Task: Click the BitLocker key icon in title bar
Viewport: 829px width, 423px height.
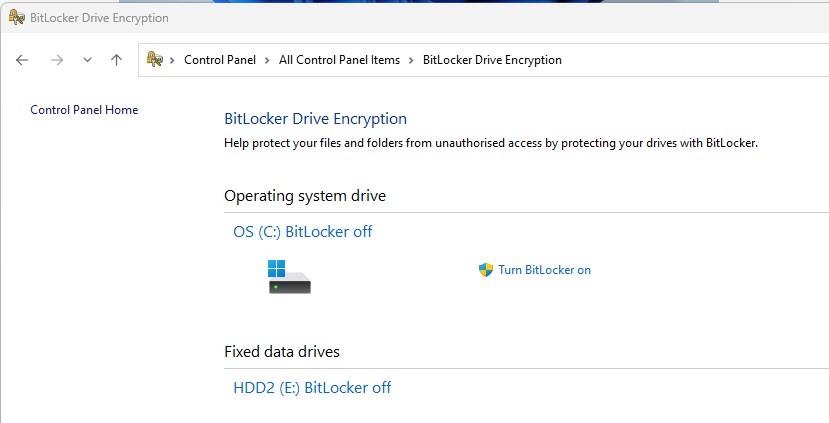Action: point(16,17)
